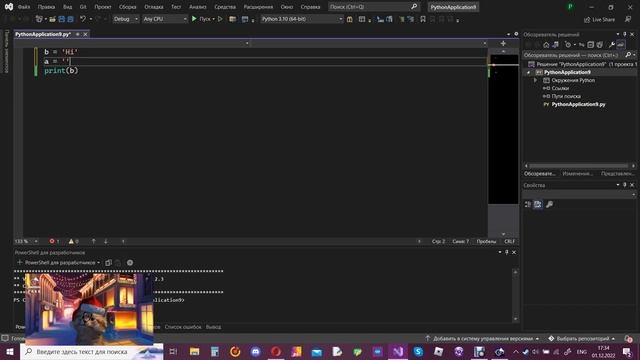Start debugging with green Пуск arrow

tap(194, 19)
